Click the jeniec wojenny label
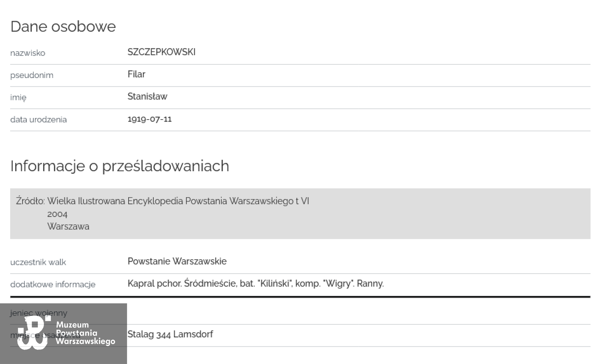595x364 pixels. click(x=38, y=313)
